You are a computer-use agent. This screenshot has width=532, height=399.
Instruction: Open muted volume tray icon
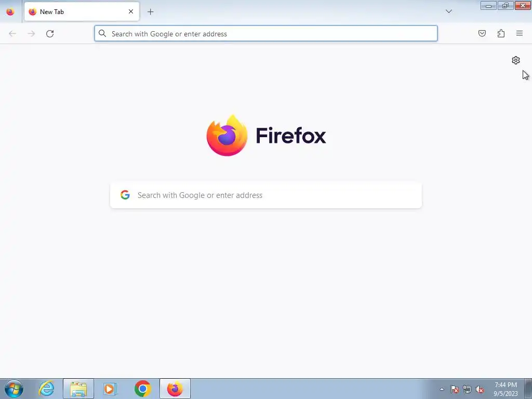(x=480, y=390)
